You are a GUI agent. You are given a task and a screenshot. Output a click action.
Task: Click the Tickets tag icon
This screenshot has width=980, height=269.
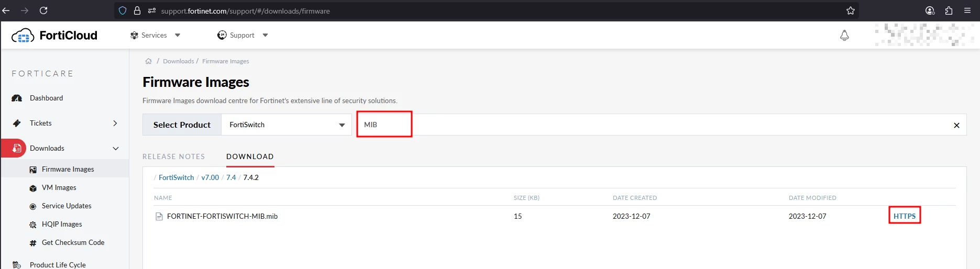[x=17, y=123]
